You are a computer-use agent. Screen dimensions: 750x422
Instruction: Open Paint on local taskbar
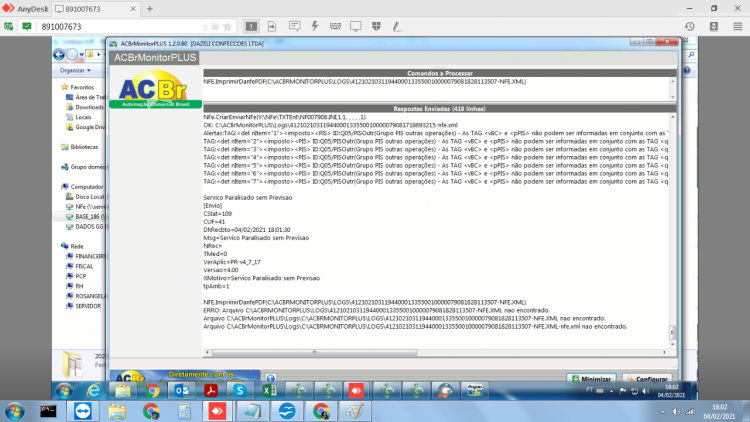[x=355, y=411]
